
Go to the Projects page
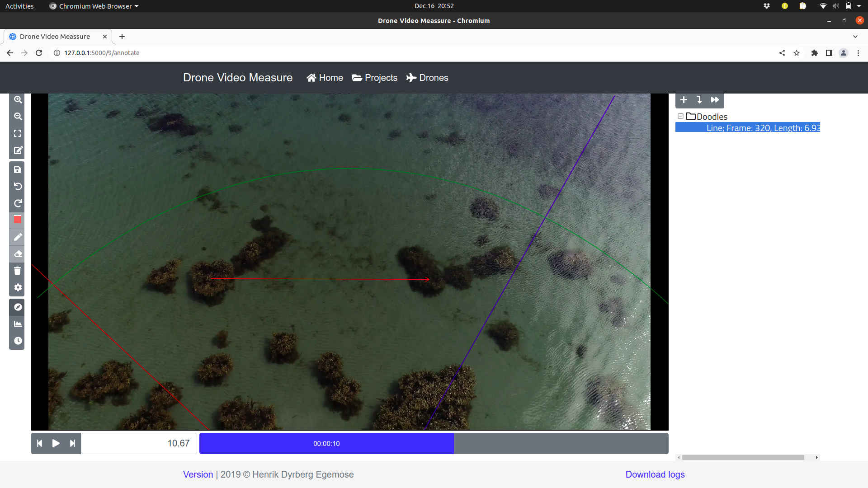pos(375,78)
